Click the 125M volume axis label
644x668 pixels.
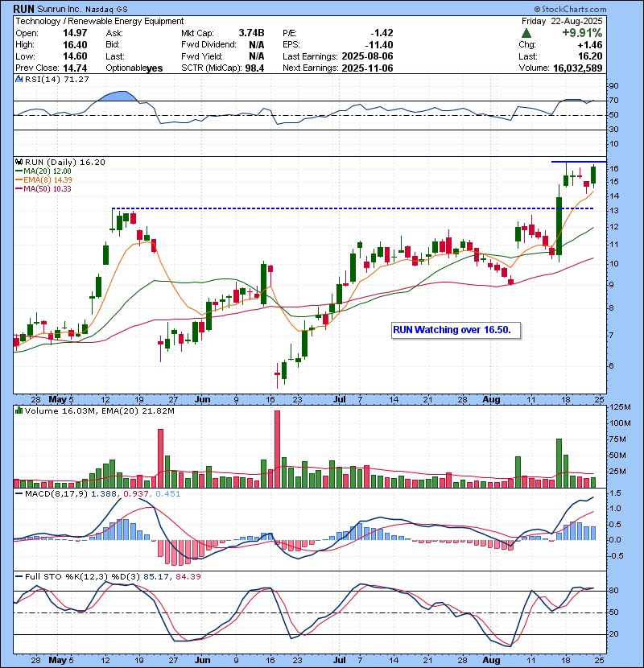coord(620,407)
